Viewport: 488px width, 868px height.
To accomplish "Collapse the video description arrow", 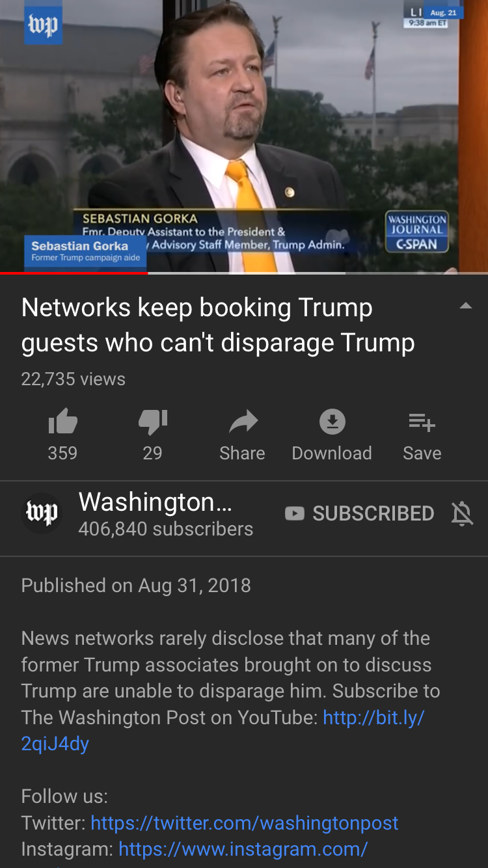I will 466,306.
